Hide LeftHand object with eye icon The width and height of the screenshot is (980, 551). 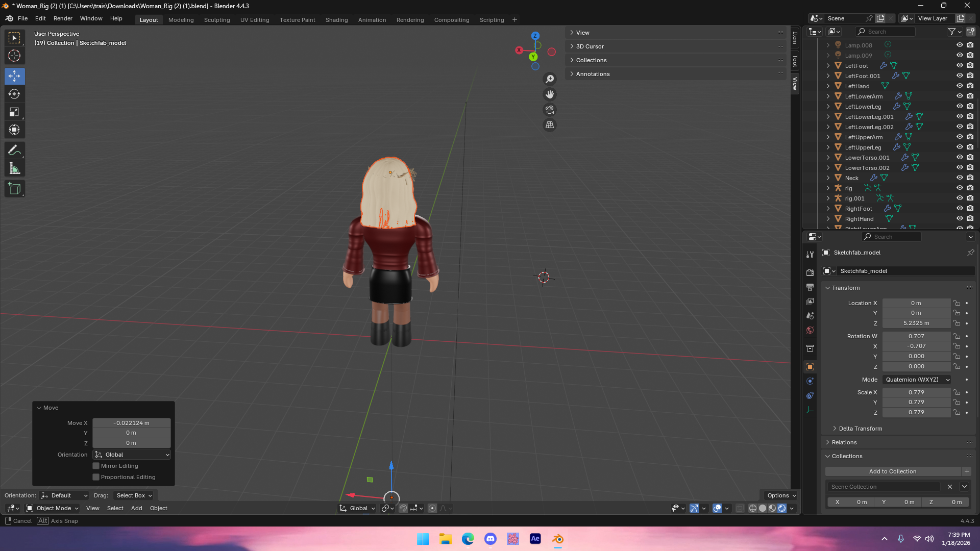click(x=960, y=86)
